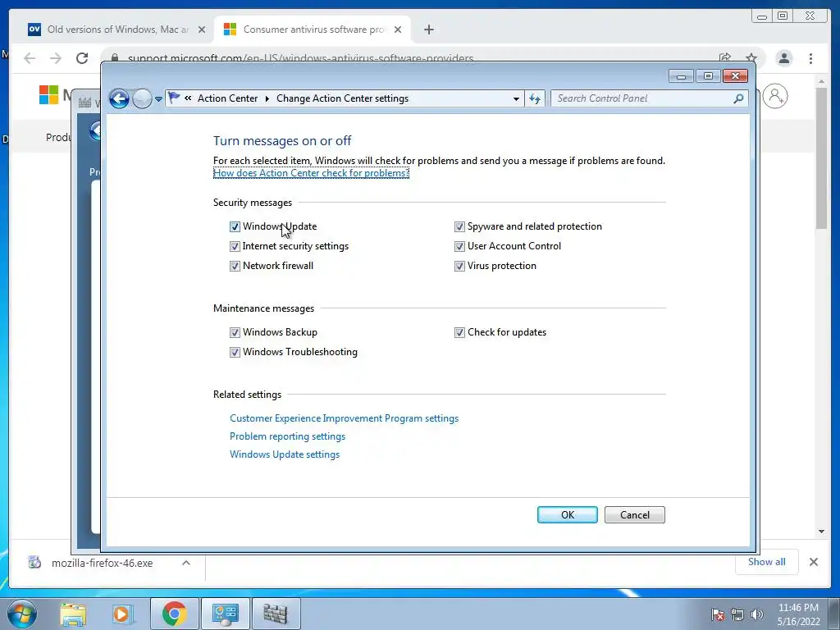
Task: Click Show all downloads
Action: pyautogui.click(x=767, y=562)
